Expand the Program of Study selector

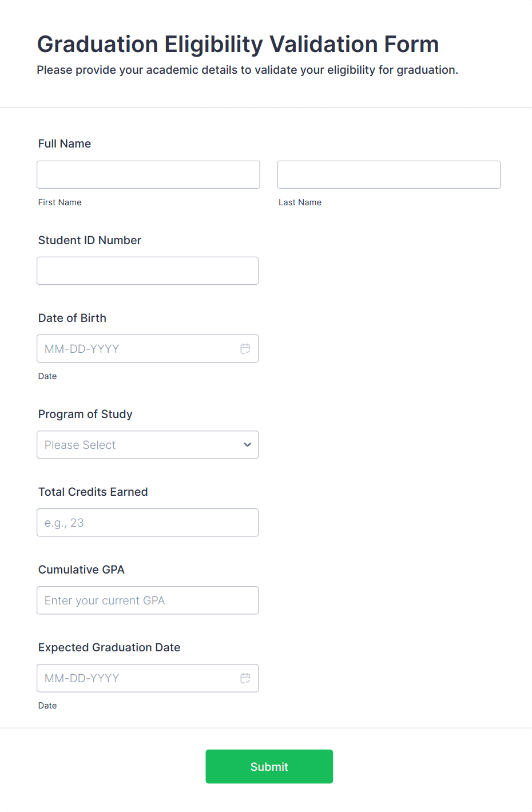pos(148,444)
